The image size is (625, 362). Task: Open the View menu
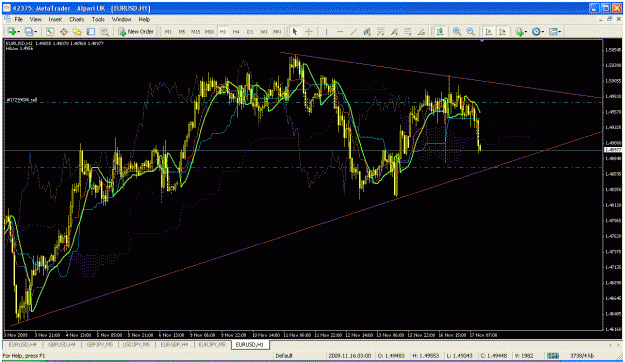35,19
